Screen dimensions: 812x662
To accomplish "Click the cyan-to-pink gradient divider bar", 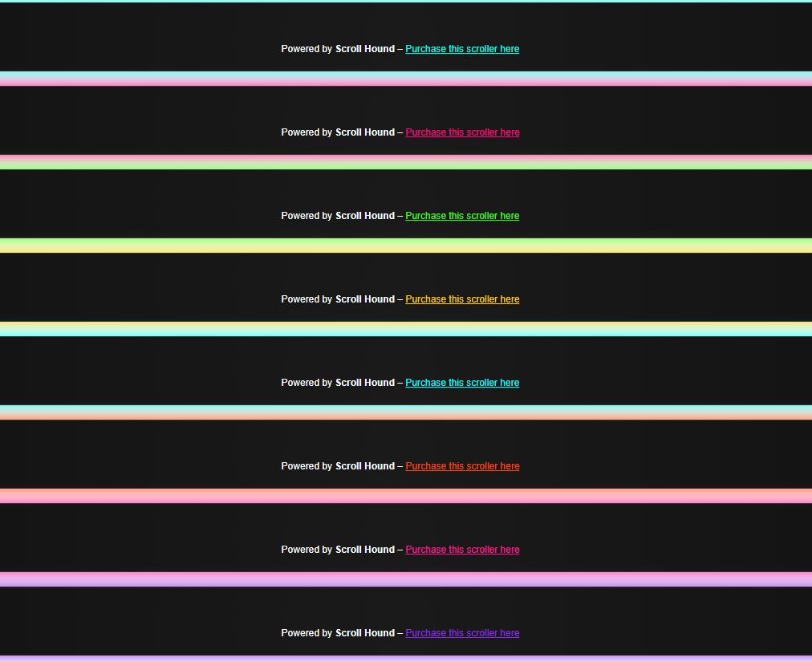I will [406, 79].
